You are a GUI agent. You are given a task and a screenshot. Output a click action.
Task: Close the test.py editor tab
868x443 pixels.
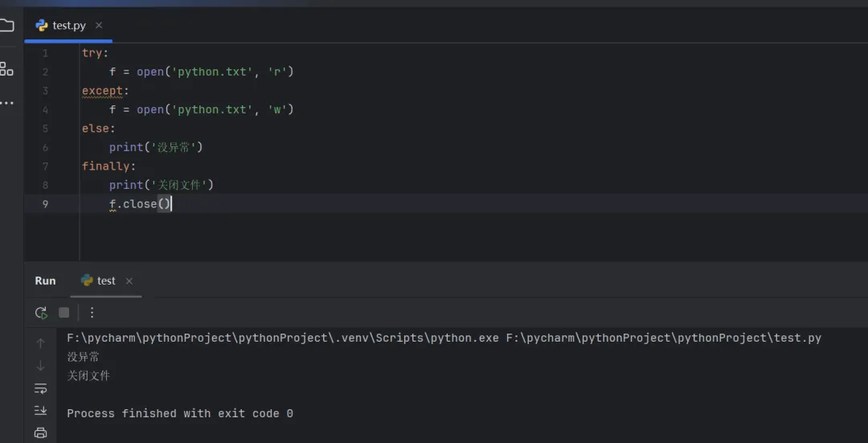(x=99, y=26)
